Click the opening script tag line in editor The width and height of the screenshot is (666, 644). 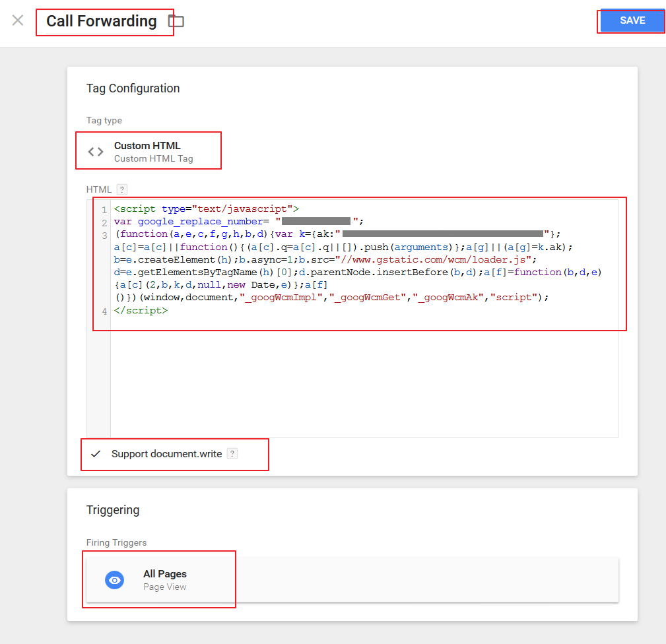point(207,209)
